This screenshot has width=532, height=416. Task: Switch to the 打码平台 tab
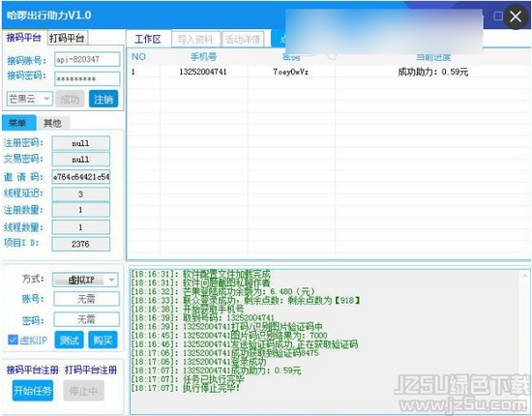point(67,38)
